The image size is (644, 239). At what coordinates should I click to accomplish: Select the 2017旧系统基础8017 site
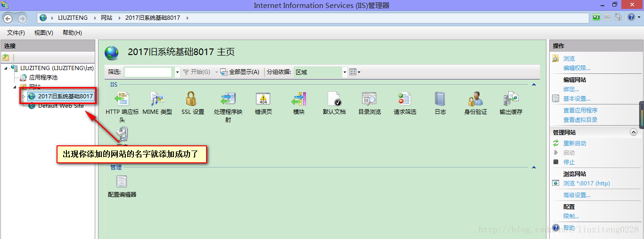66,96
